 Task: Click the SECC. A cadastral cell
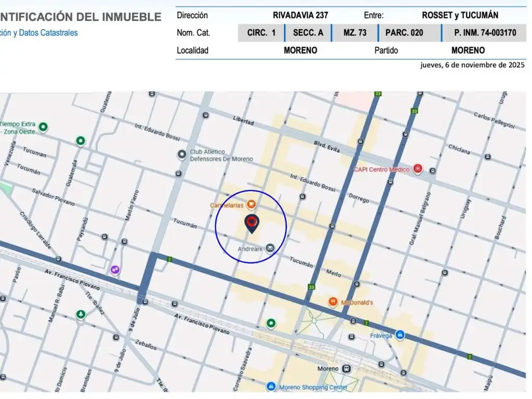(x=308, y=33)
